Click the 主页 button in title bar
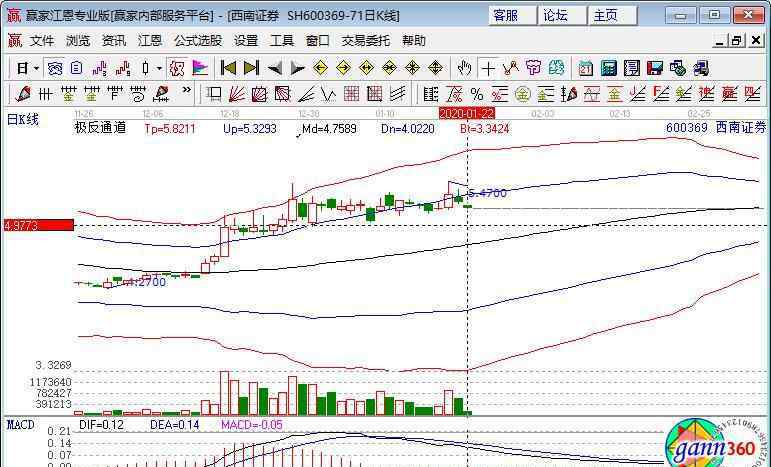Viewport: 771px width, 467px height. (612, 16)
